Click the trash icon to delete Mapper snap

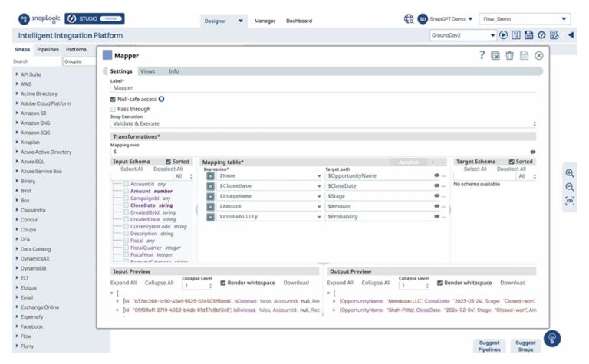[x=509, y=55]
